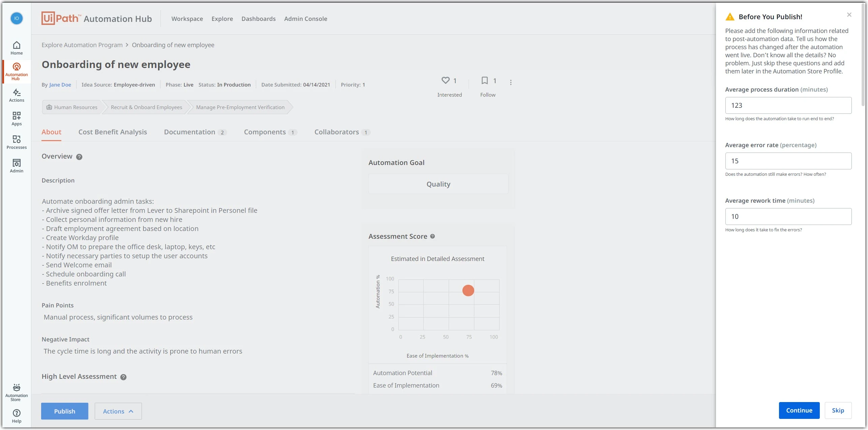Image resolution: width=868 pixels, height=430 pixels.
Task: Click the Automation Potential 78% row
Action: pyautogui.click(x=438, y=373)
